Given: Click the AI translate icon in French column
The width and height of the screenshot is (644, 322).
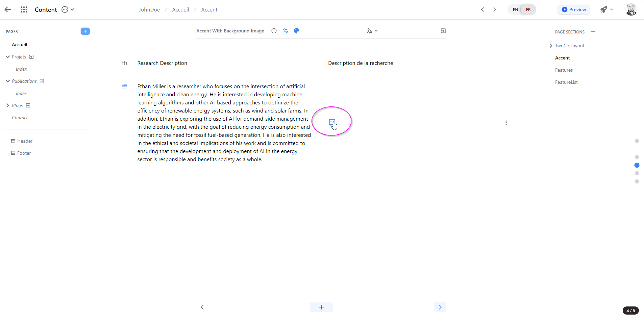Looking at the screenshot, I should 332,122.
